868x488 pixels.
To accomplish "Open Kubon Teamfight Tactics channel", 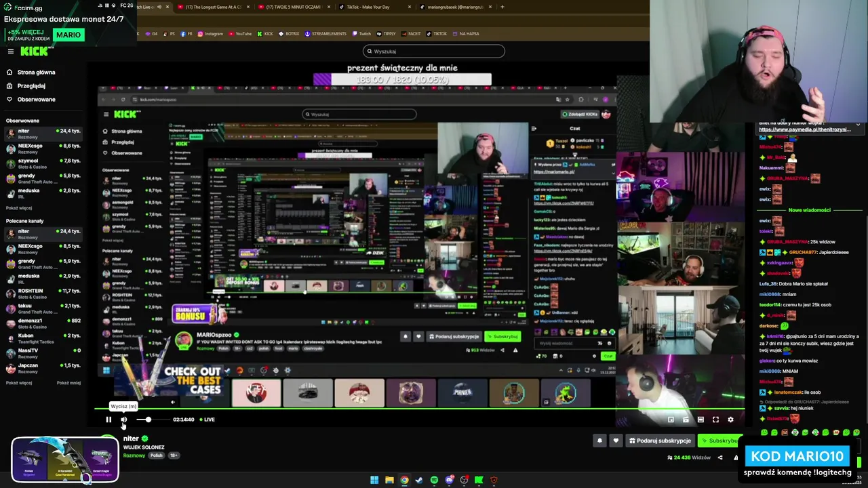I will point(43,338).
